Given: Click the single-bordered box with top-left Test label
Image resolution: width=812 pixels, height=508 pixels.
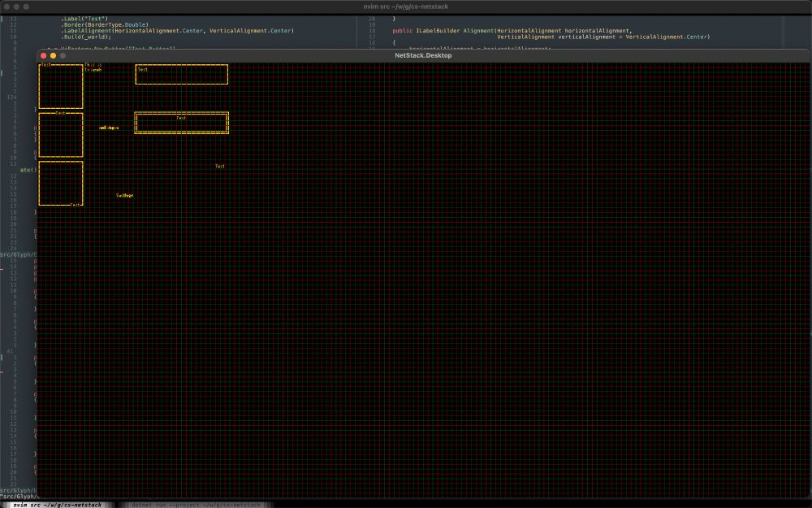Looking at the screenshot, I should [x=61, y=86].
